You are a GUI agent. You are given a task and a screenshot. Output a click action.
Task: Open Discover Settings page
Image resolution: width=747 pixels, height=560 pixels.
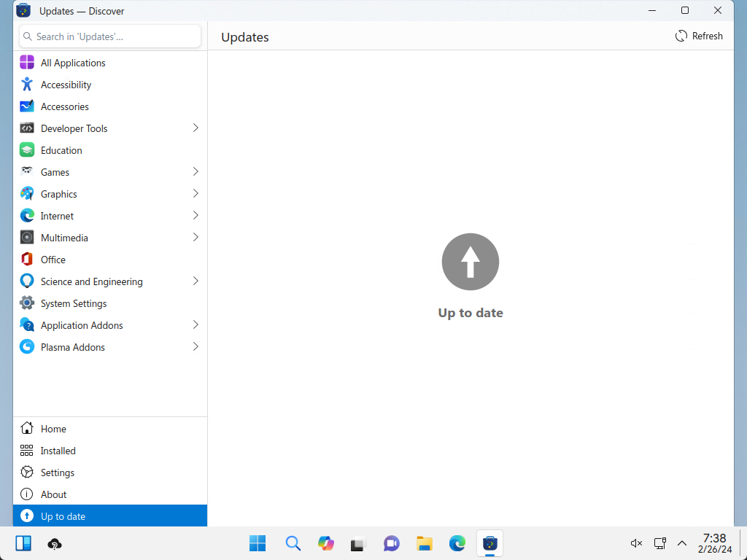57,472
